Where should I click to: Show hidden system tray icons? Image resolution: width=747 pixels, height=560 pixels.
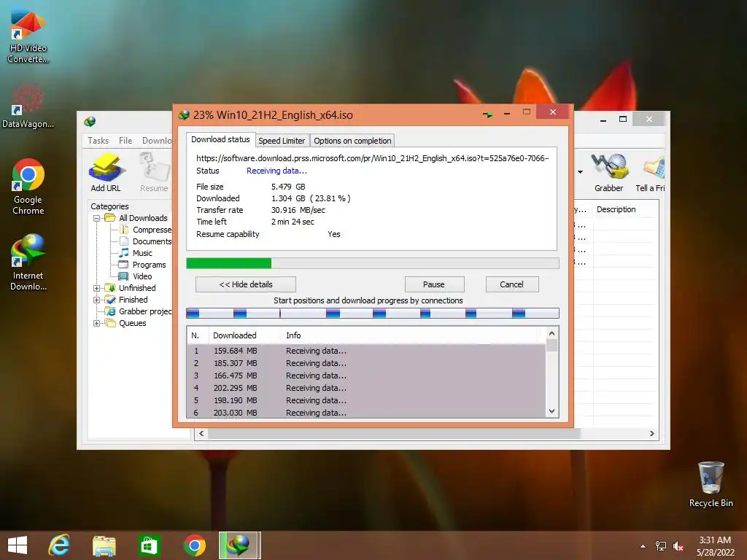(643, 546)
